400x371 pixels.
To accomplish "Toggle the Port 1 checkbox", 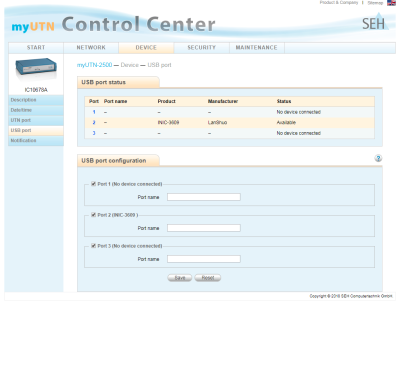I will pyautogui.click(x=93, y=184).
